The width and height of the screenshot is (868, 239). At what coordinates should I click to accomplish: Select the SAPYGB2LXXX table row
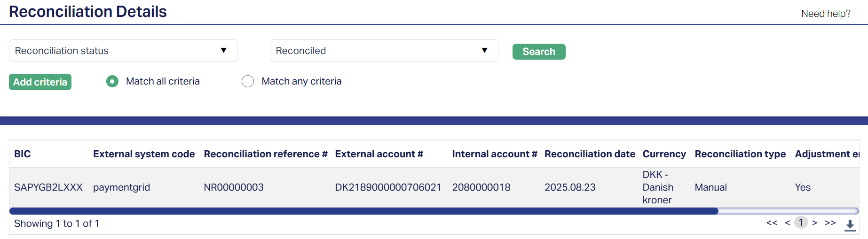(x=48, y=187)
